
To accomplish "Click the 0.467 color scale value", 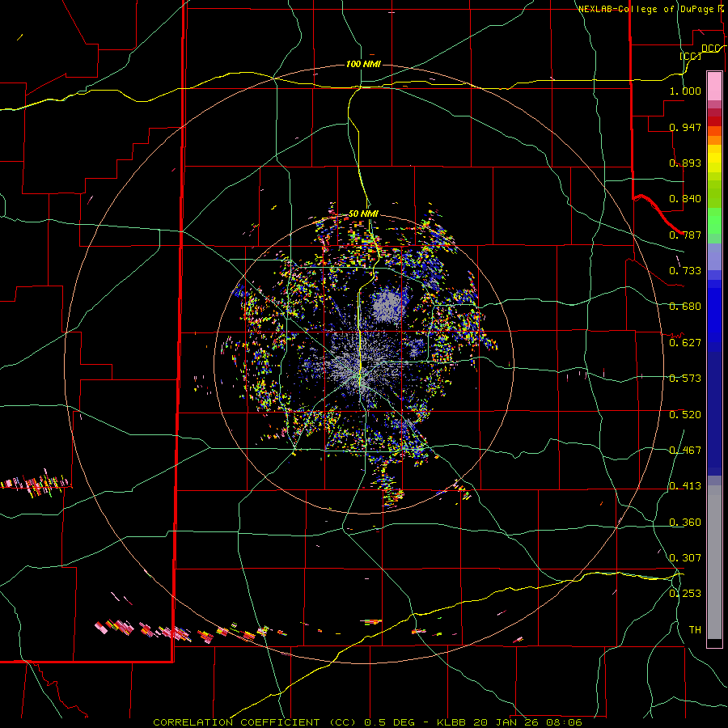I will coord(685,451).
